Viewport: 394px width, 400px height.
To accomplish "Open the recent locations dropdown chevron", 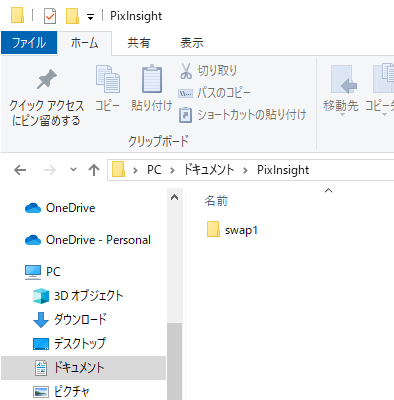I will tap(73, 170).
